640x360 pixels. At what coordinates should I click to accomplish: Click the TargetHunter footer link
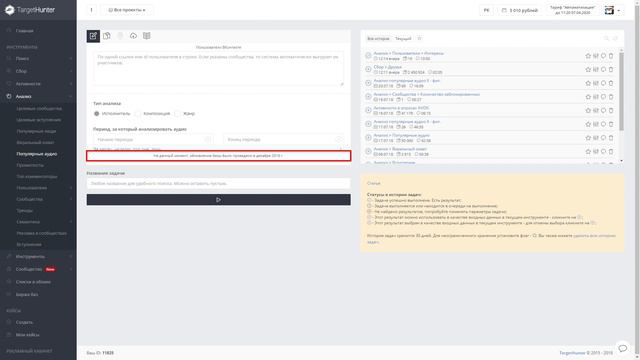coord(572,353)
